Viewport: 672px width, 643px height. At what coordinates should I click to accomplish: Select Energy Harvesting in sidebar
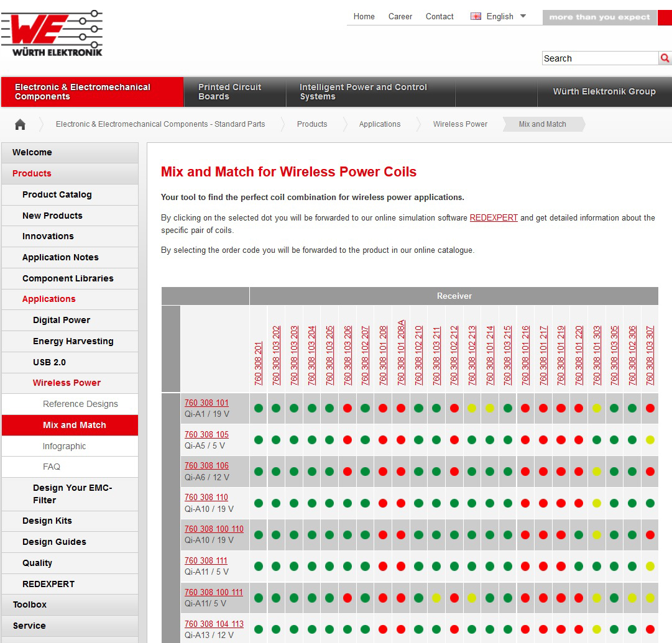(73, 341)
